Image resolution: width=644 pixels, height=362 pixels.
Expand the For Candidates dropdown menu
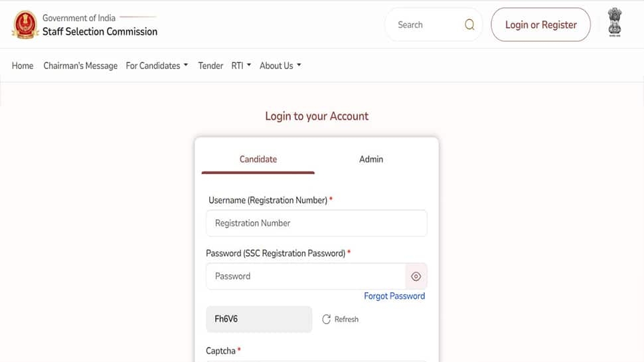(157, 66)
